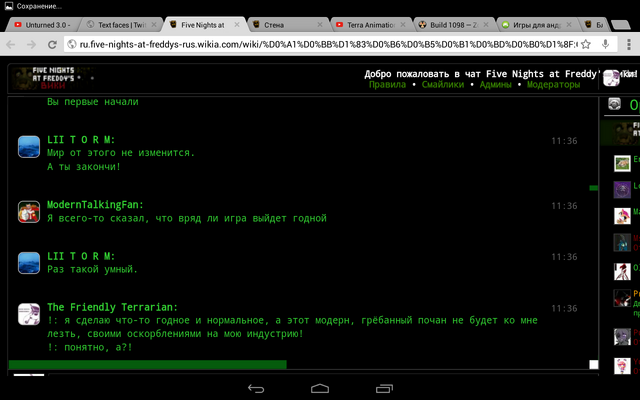The image size is (640, 400).
Task: Click ModernTalkingFan's avatar
Action: 29,211
